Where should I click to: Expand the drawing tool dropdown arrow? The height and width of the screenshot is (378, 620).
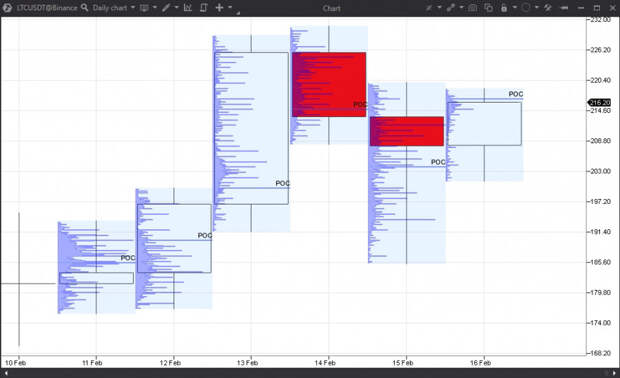(176, 8)
